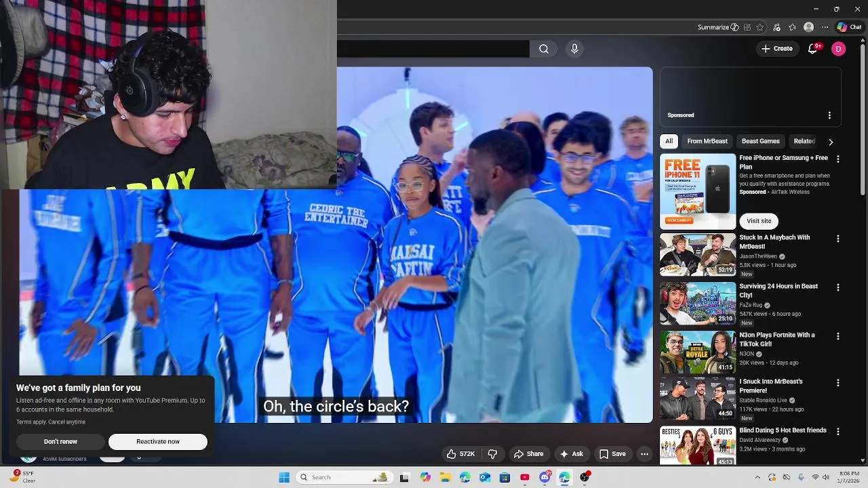Dismiss popup with Don't renew
Screen dimensions: 868x488
(60, 442)
